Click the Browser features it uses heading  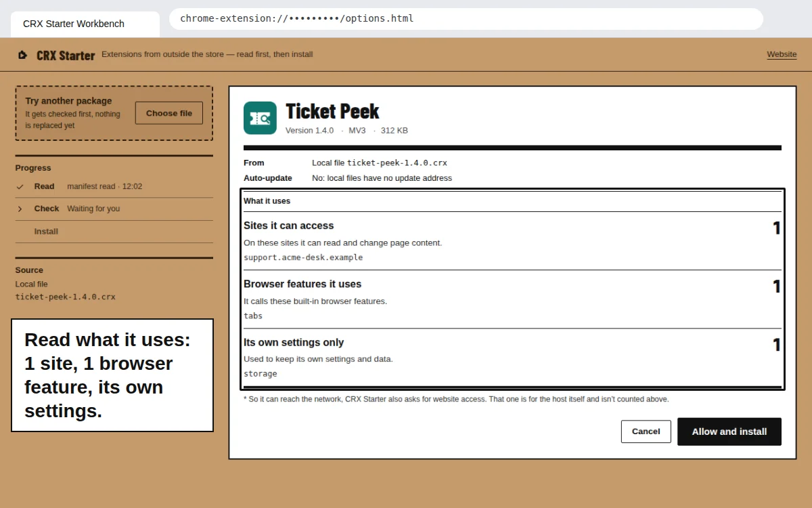pos(302,284)
